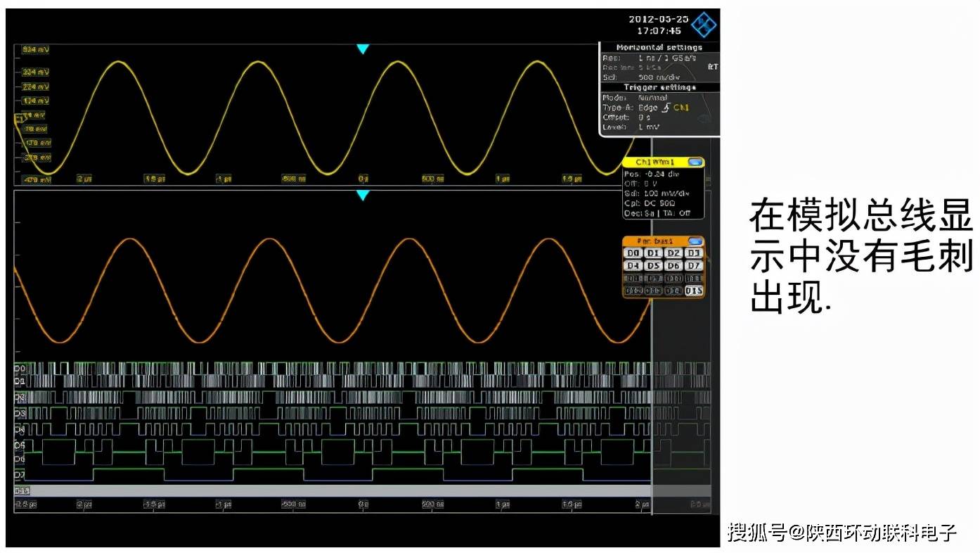Screen dimensions: 980x553
Task: Click the cyan trigger marker above orange waveform
Action: tap(363, 196)
